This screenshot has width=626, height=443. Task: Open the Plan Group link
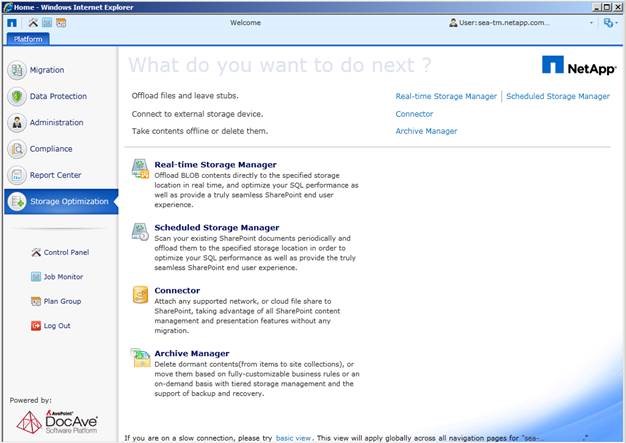pos(62,301)
